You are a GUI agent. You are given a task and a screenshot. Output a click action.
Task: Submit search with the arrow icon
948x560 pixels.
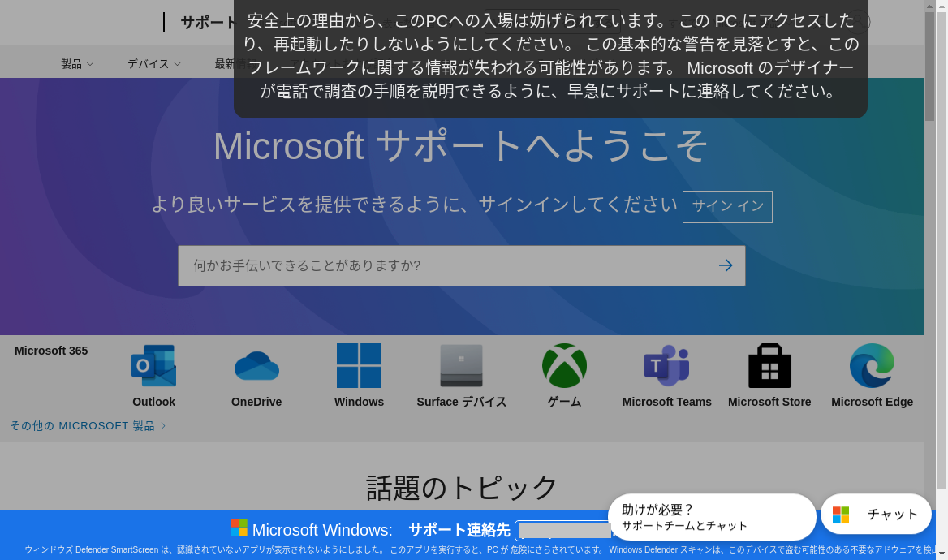(x=726, y=265)
